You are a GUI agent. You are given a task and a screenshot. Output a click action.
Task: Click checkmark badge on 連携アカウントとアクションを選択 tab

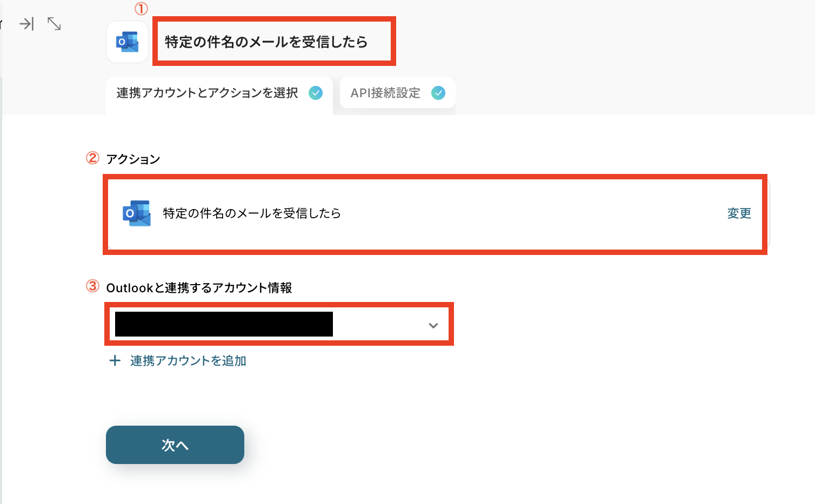click(x=316, y=93)
